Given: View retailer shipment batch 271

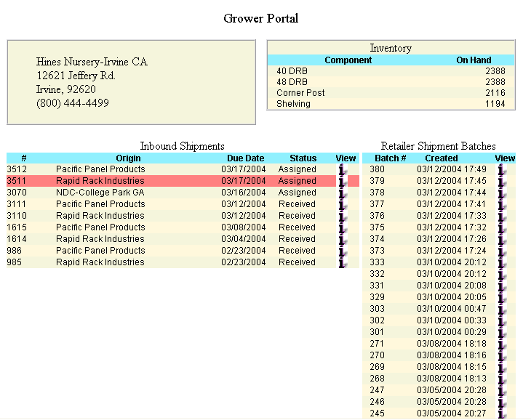Looking at the screenshot, I should [x=502, y=344].
